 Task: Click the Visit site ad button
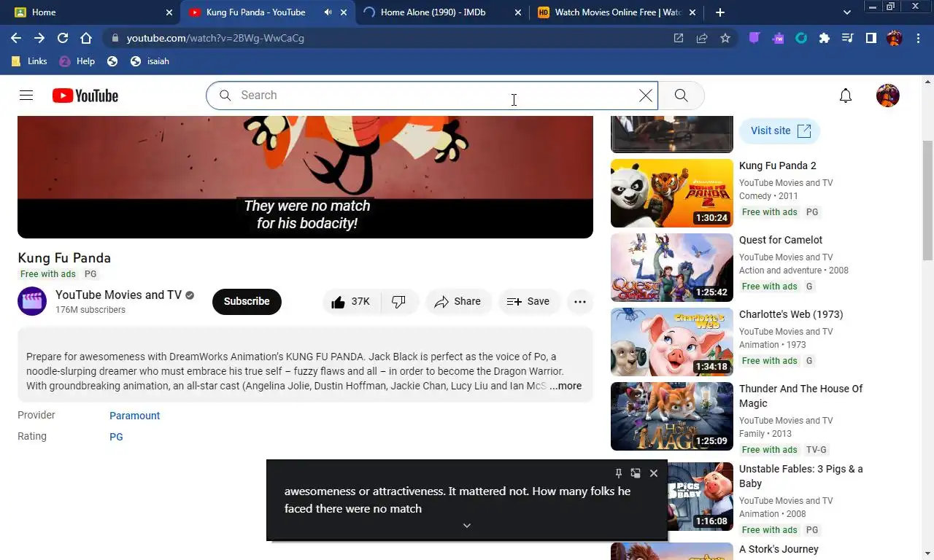pos(780,131)
